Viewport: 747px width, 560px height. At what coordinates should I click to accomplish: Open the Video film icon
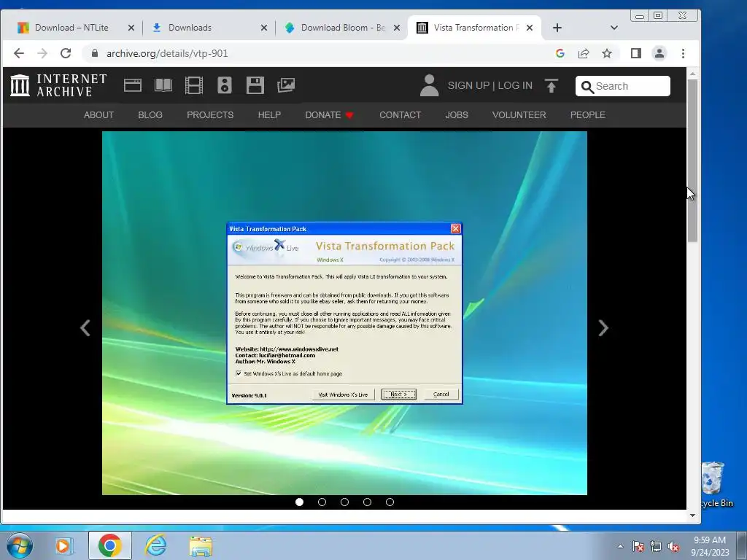(194, 85)
